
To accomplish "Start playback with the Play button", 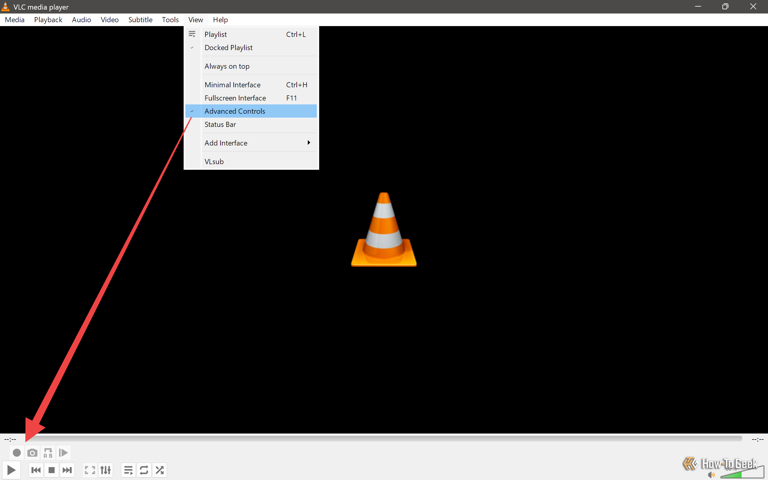I will pos(11,470).
